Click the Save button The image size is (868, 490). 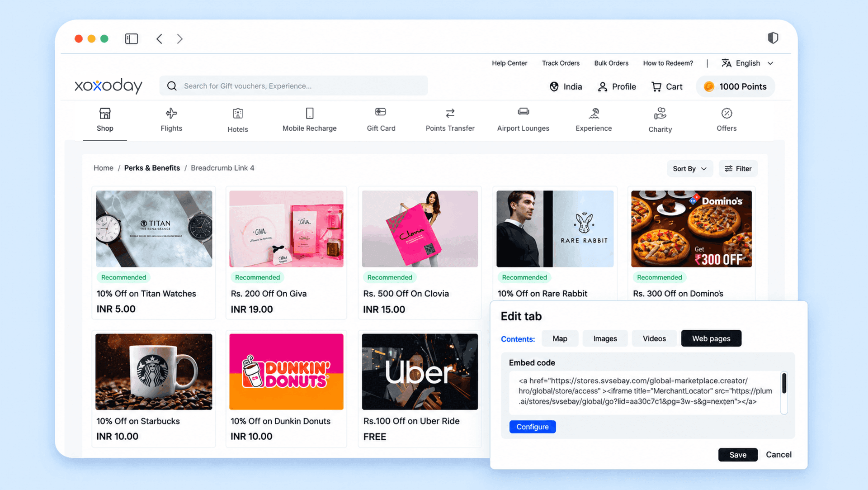738,455
